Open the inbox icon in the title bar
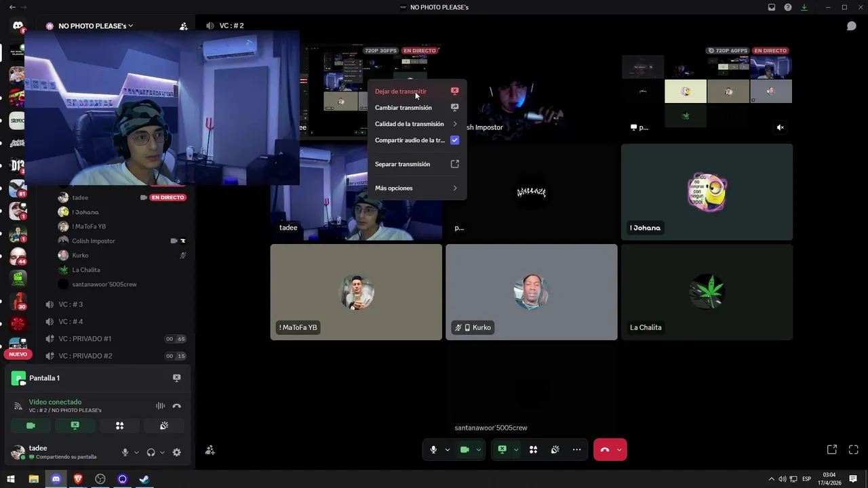868x488 pixels. (772, 7)
